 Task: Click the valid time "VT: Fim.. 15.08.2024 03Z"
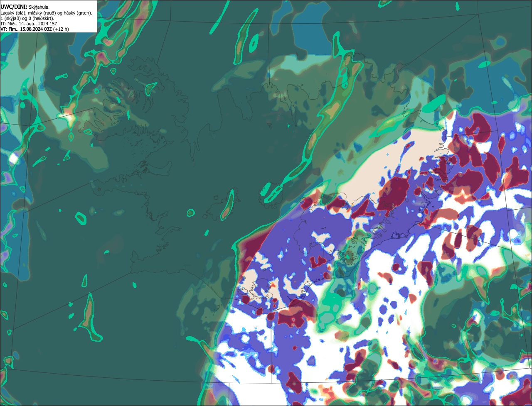[x=26, y=29]
